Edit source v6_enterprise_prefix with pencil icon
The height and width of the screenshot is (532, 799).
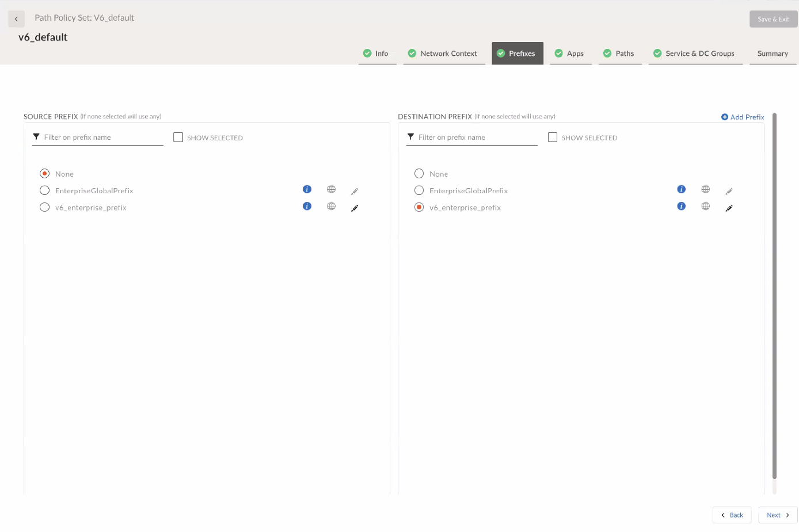coord(355,208)
